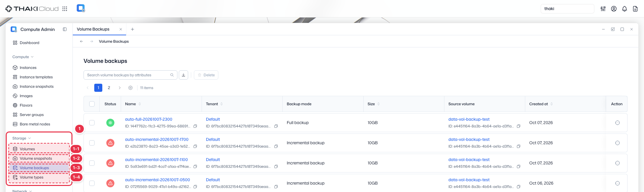644x192 pixels.
Task: Open table column settings gear
Action: [x=130, y=88]
